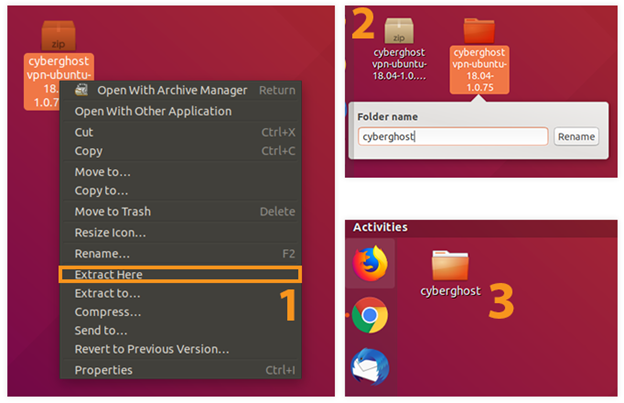The height and width of the screenshot is (403, 624).
Task: Select the selected cyberghost zip file icon
Action: pyautogui.click(x=58, y=36)
